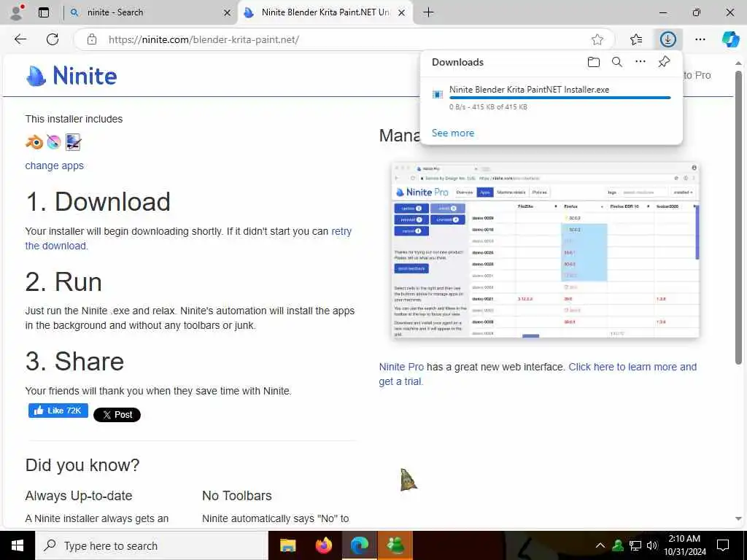Open Edge settings and more menu
This screenshot has width=747, height=560.
coord(700,39)
